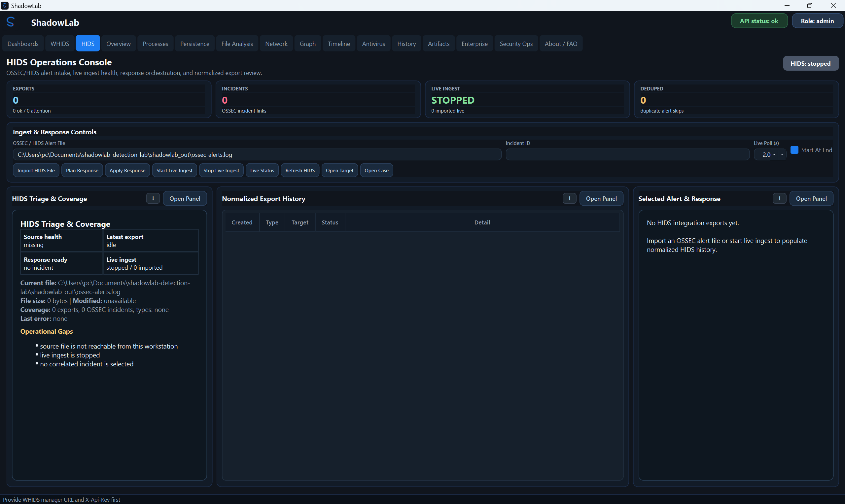Click 'source file is not reachable' gap item

pyautogui.click(x=109, y=346)
